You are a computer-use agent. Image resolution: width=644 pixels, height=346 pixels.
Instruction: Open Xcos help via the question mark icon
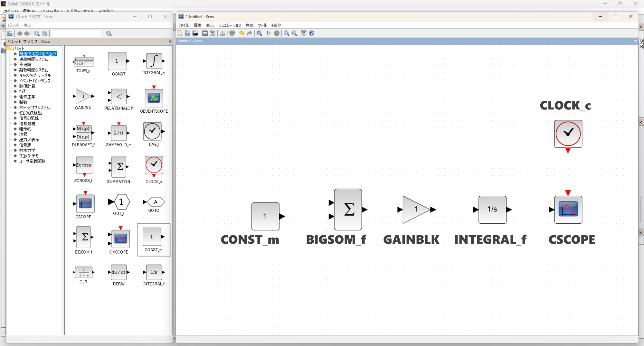point(311,33)
